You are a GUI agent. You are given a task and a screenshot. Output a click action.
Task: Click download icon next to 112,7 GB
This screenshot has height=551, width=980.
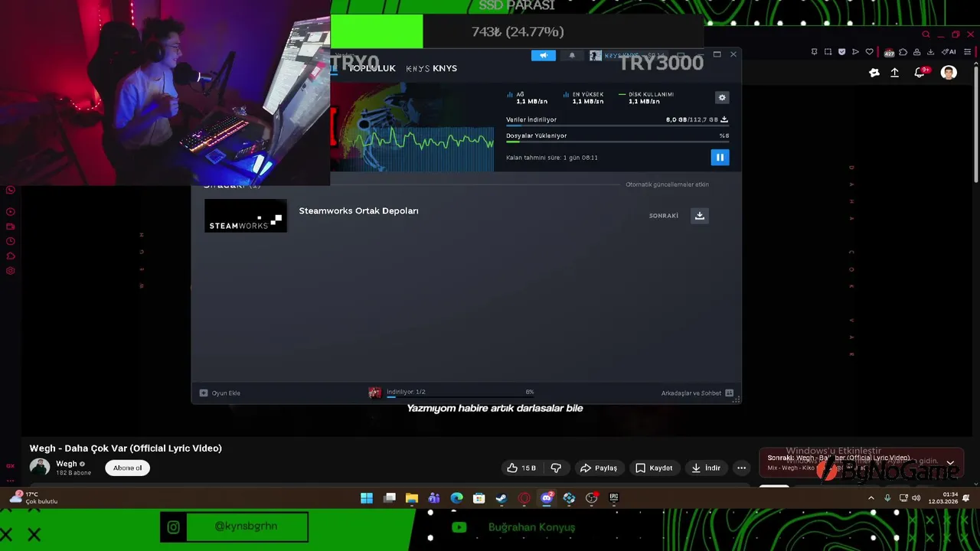[724, 119]
